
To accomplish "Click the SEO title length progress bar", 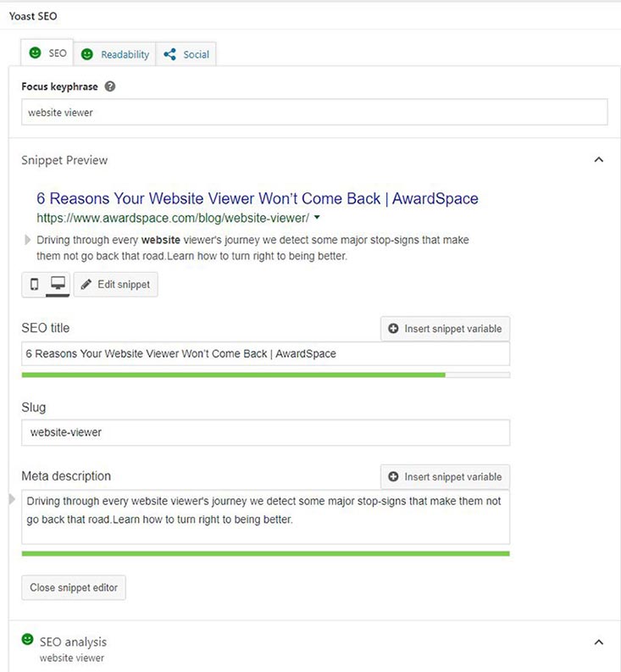I will pyautogui.click(x=265, y=374).
